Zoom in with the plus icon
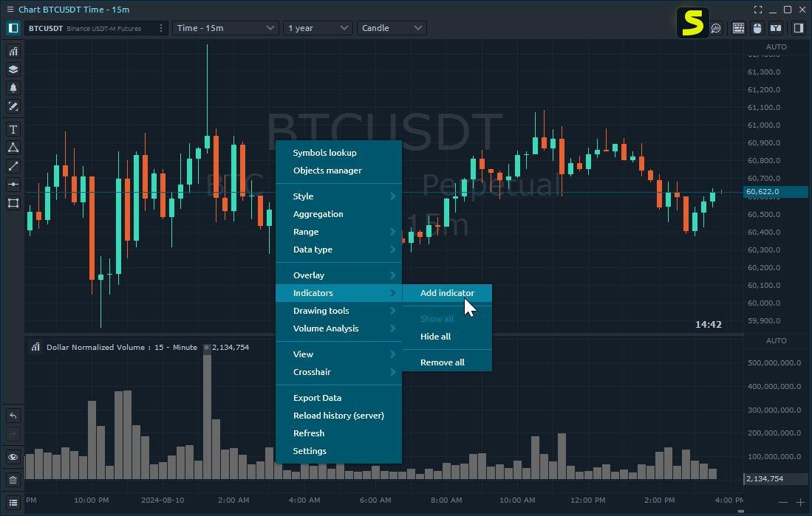Screen dimensions: 812x516 (x=800, y=503)
